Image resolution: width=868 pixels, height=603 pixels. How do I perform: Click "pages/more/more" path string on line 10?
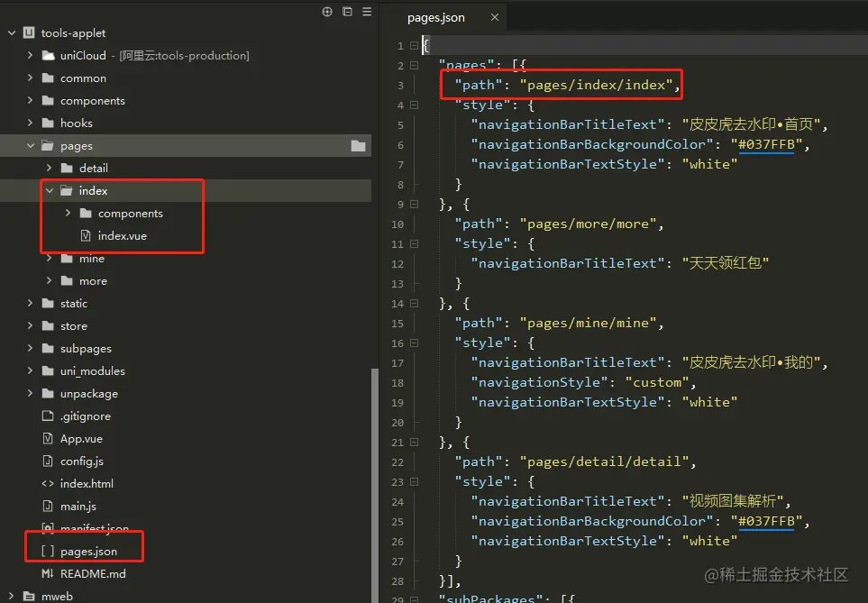point(588,224)
